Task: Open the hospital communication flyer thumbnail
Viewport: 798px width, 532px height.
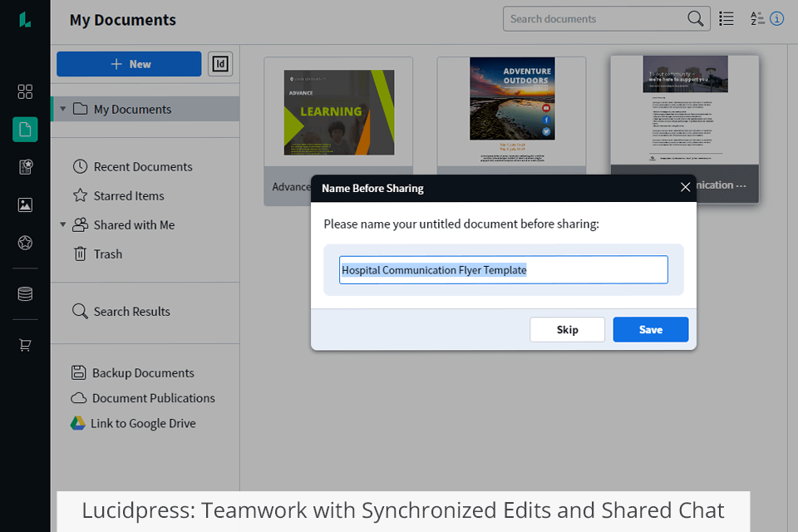Action: [685, 110]
